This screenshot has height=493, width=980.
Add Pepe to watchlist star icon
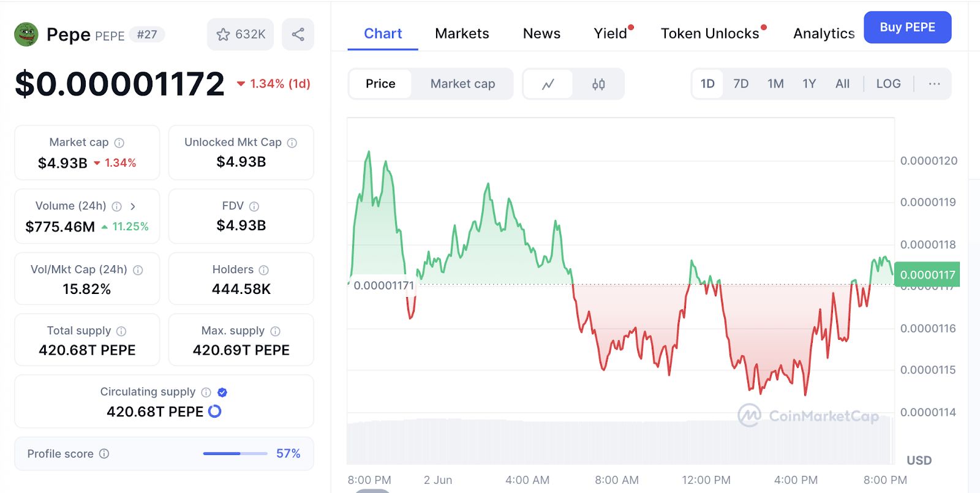(x=224, y=34)
